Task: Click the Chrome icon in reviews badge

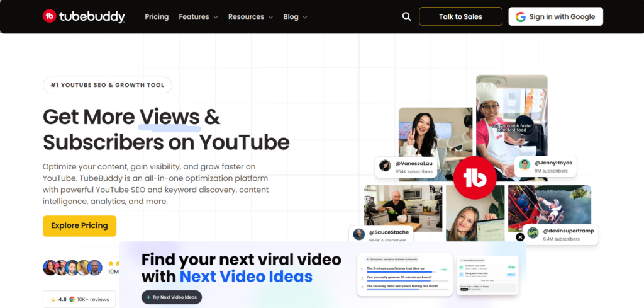Action: click(72, 299)
